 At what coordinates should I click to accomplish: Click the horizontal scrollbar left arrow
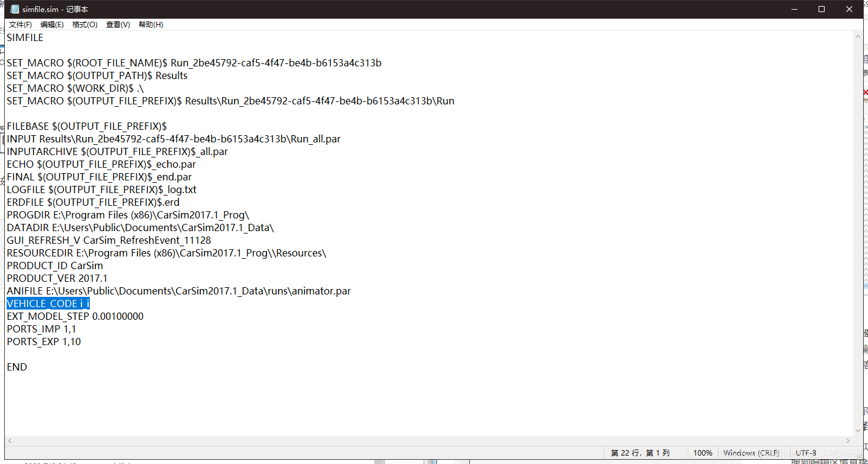pyautogui.click(x=10, y=441)
